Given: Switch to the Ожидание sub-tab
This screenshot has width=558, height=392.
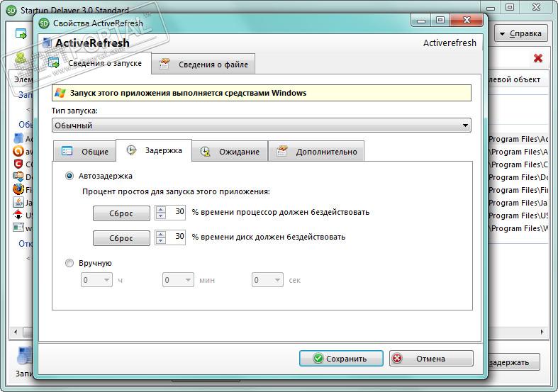Looking at the screenshot, I should [x=230, y=151].
